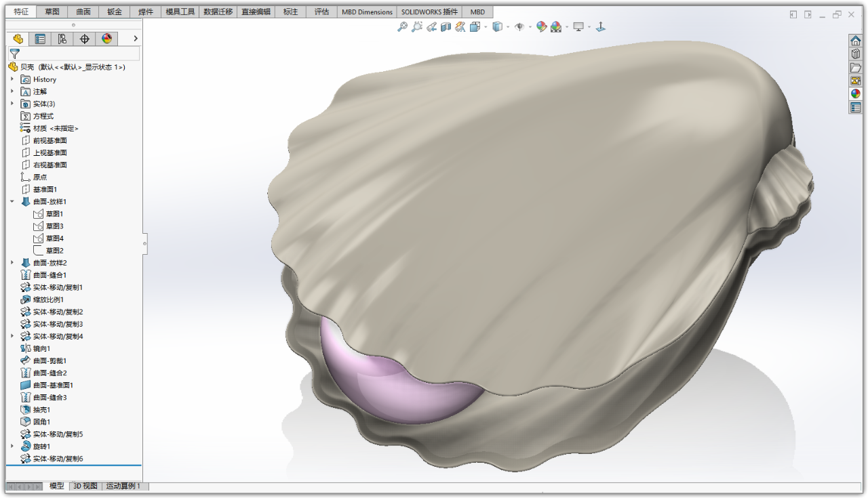Open the Display Style dropdown arrow

point(507,28)
